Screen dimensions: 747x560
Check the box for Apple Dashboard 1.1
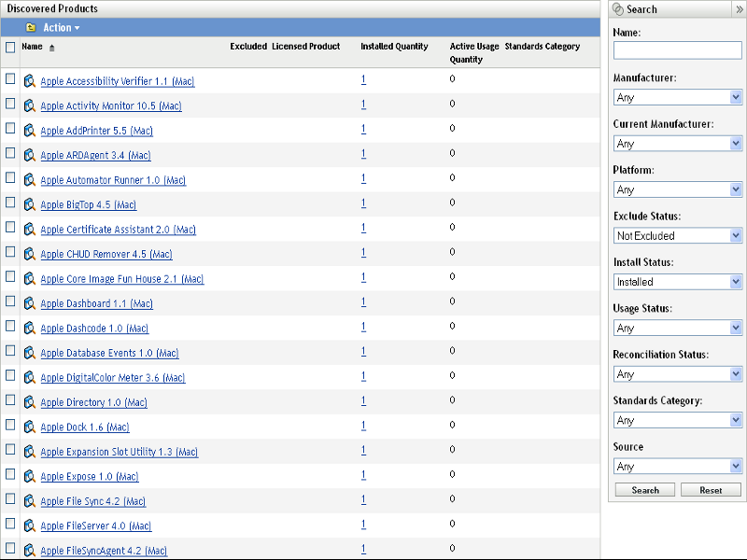[10, 301]
